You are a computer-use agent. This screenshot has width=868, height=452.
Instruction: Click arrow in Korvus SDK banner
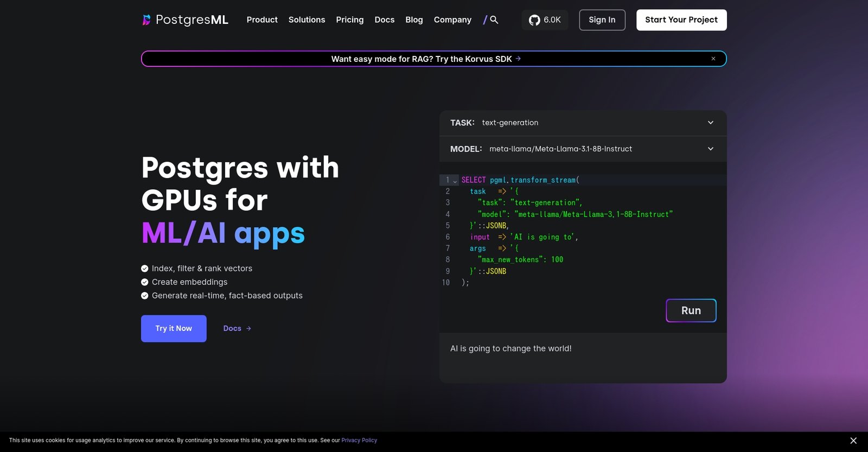(x=518, y=59)
